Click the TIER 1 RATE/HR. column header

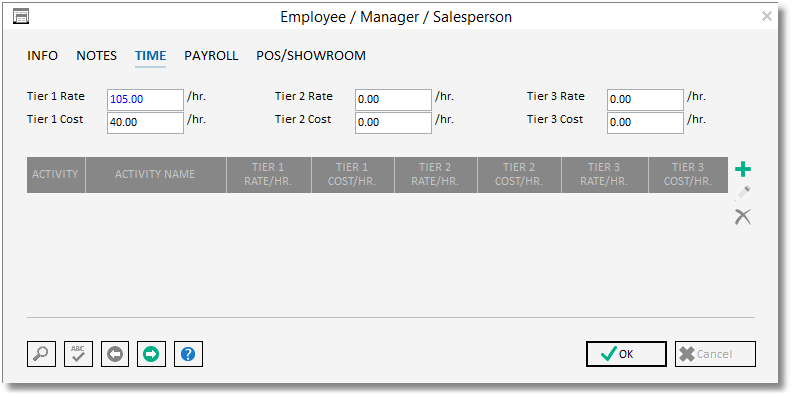(x=269, y=175)
